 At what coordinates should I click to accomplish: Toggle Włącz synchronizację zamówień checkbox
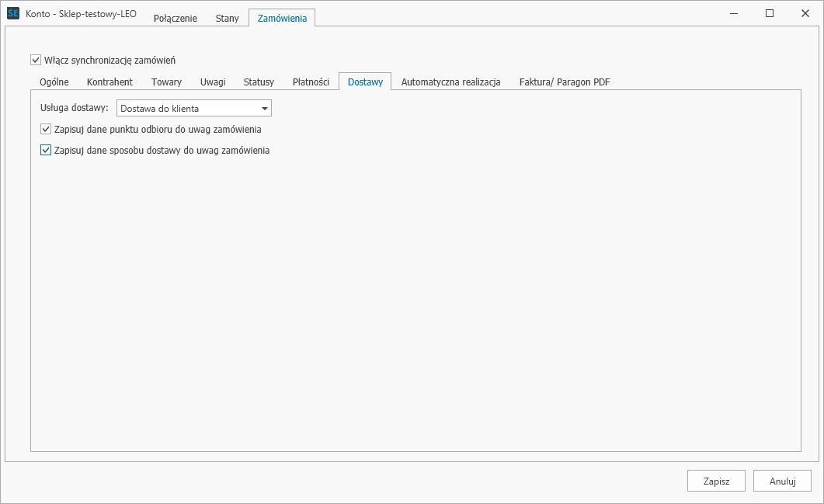(36, 60)
